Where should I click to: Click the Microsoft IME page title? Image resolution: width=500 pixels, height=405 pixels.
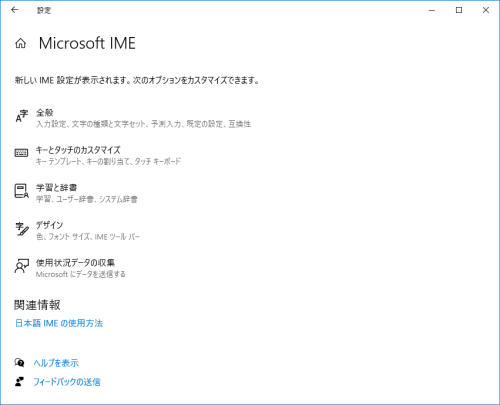pos(87,43)
